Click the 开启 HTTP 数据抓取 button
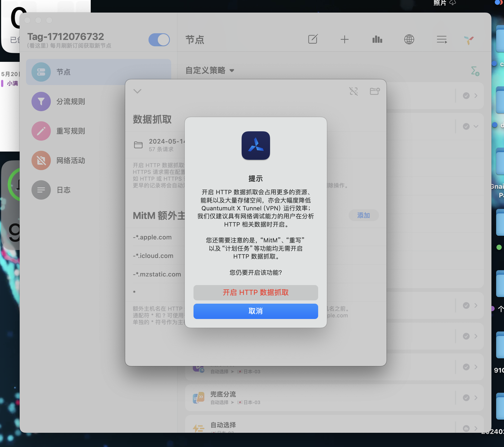The width and height of the screenshot is (504, 447). coord(255,292)
